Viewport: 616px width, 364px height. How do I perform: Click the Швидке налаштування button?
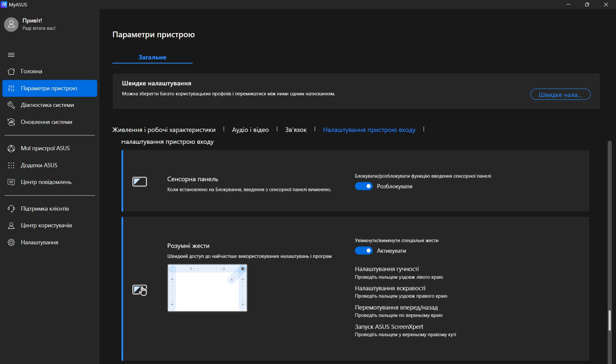tap(560, 94)
